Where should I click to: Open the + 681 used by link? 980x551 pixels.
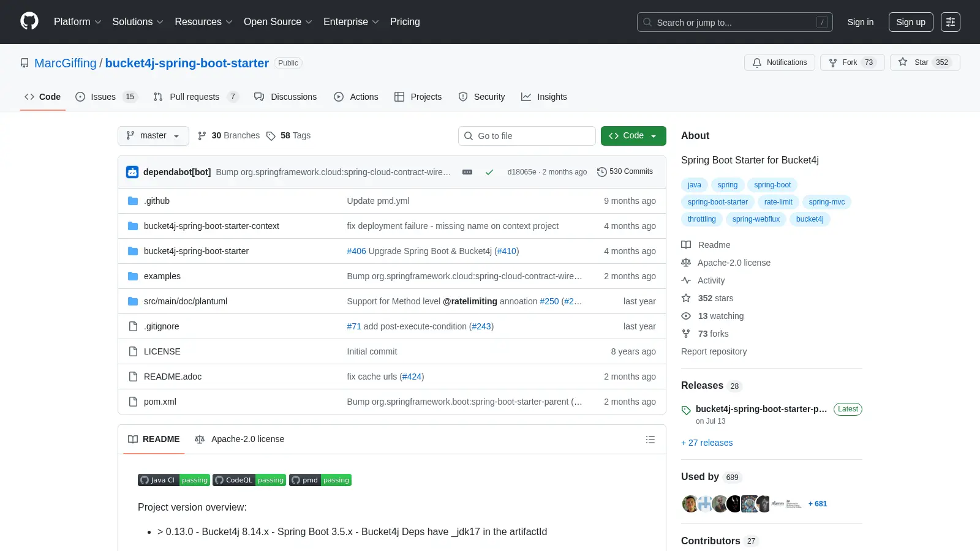point(818,504)
